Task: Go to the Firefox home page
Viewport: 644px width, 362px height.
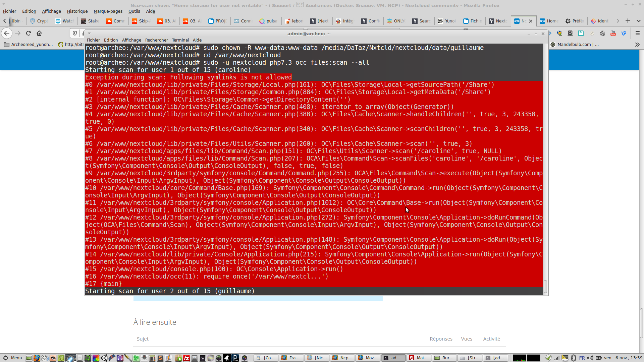Action: (x=39, y=33)
